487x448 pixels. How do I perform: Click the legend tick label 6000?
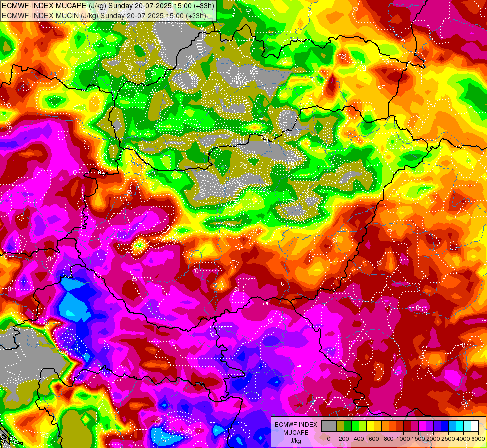pyautogui.click(x=478, y=439)
